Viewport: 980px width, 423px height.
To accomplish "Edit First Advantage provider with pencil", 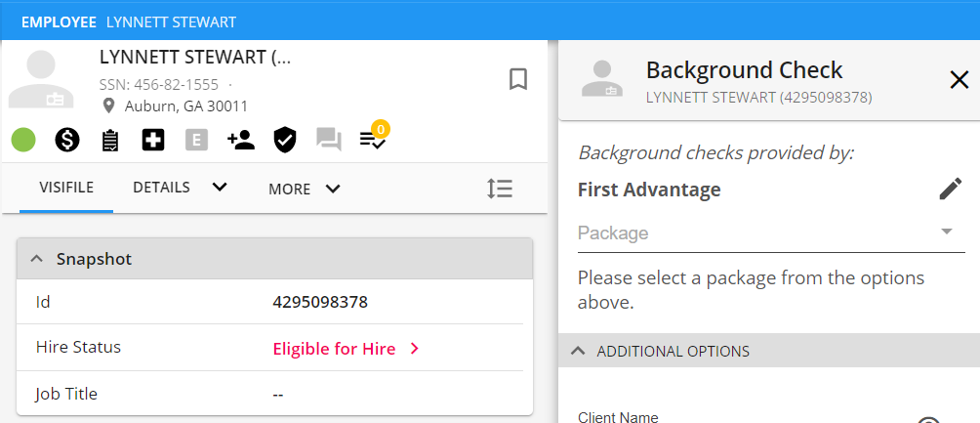I will pos(950,190).
